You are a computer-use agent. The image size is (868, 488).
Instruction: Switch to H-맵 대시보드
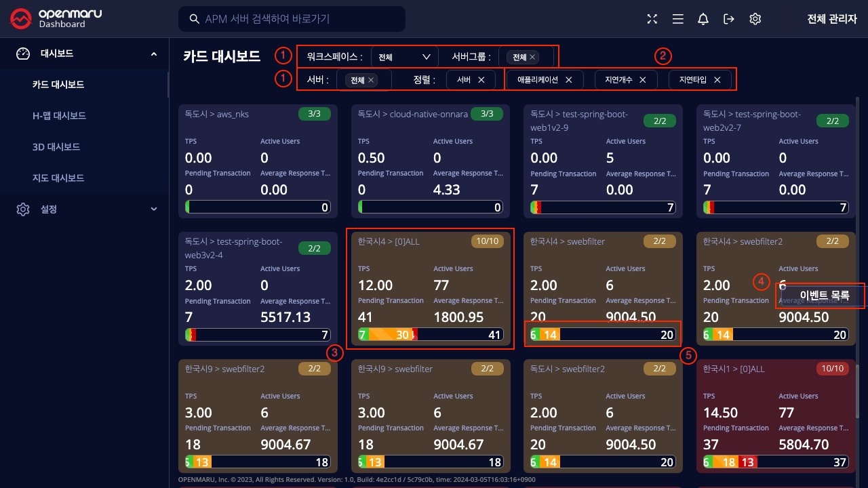tap(60, 116)
